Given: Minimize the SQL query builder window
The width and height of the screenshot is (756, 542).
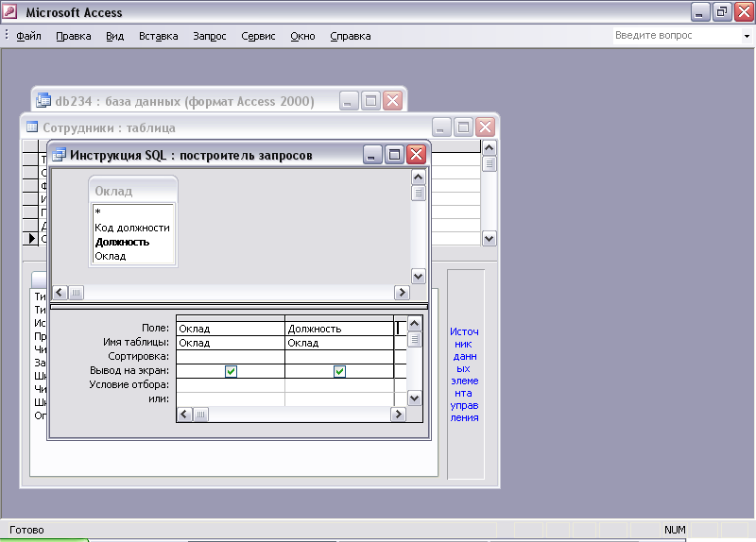Looking at the screenshot, I should point(372,155).
